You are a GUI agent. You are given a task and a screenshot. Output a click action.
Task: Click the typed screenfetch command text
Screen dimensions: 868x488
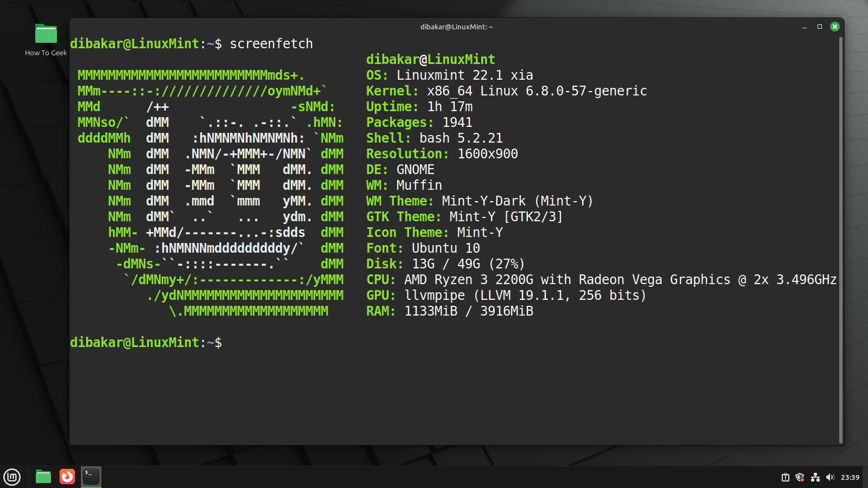tap(271, 44)
